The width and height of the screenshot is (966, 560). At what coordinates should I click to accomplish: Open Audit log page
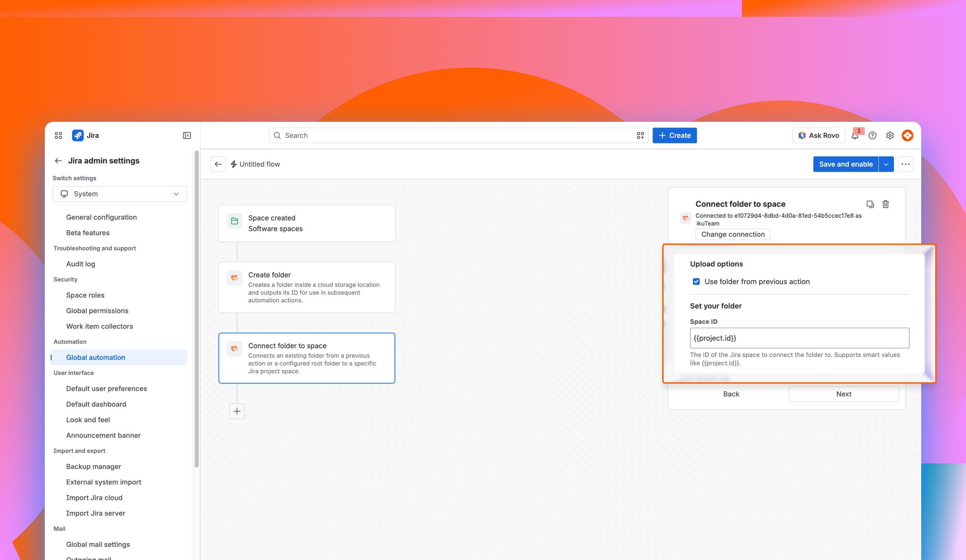click(80, 264)
